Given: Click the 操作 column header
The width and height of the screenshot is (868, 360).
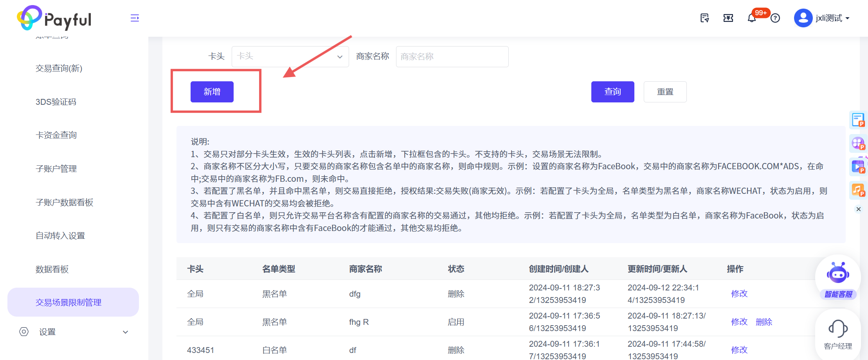Looking at the screenshot, I should 735,269.
